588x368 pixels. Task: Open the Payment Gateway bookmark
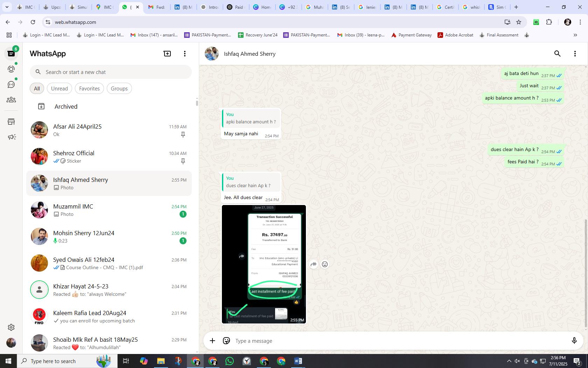pyautogui.click(x=411, y=35)
